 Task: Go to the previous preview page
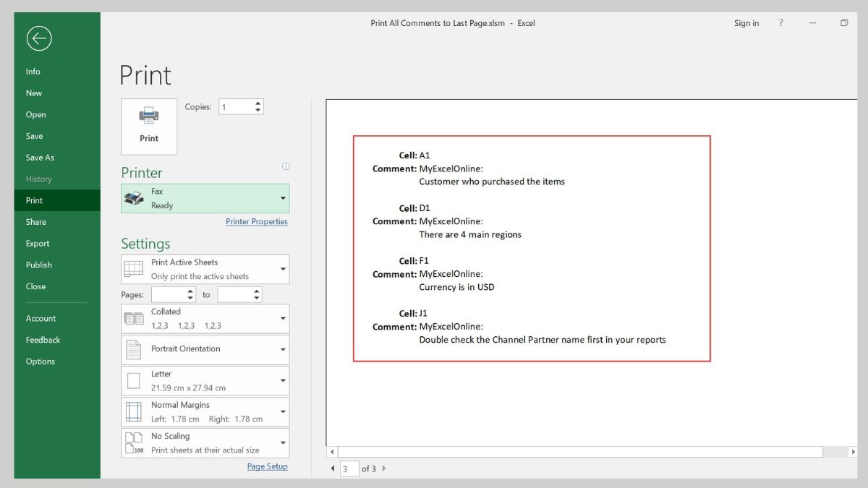click(x=333, y=468)
